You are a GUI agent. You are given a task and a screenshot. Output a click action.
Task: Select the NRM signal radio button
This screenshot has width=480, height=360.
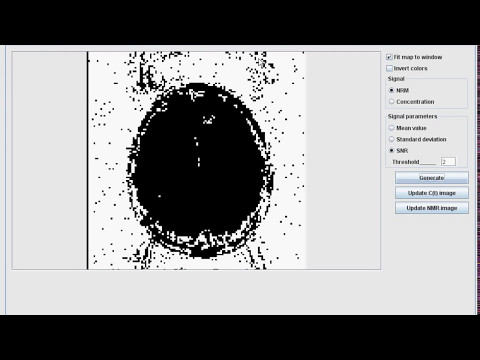pyautogui.click(x=392, y=90)
